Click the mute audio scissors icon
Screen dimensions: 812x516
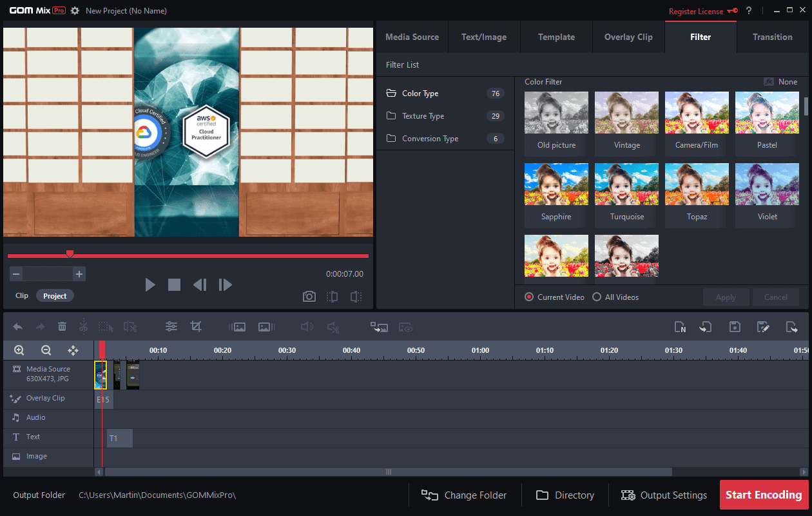click(333, 327)
